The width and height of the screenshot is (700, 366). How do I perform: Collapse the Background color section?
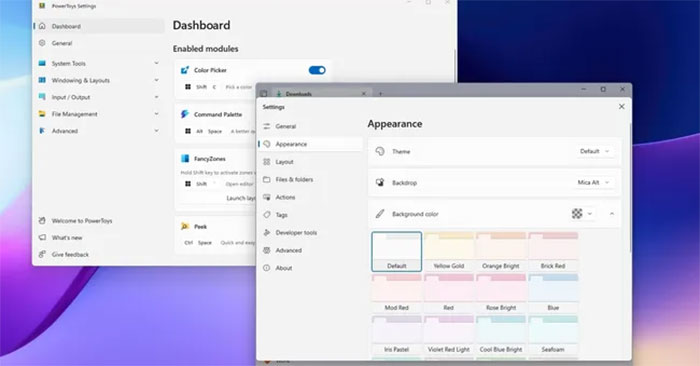pos(612,214)
